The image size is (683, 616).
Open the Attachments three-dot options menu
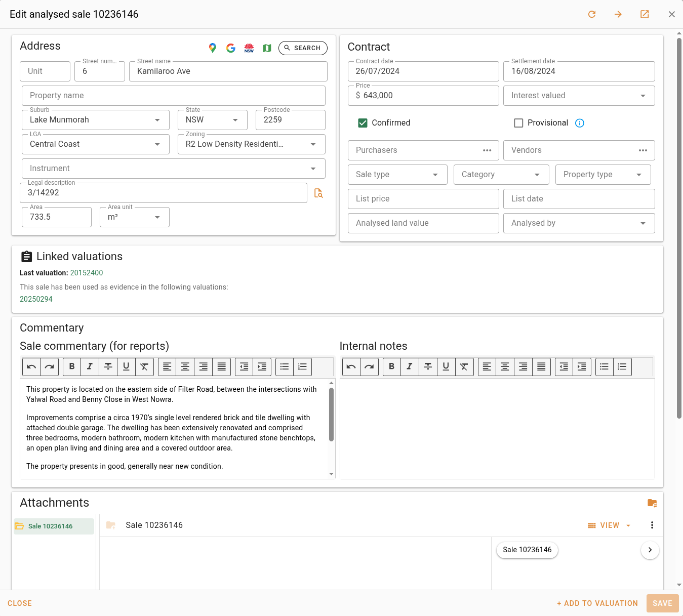pos(652,525)
